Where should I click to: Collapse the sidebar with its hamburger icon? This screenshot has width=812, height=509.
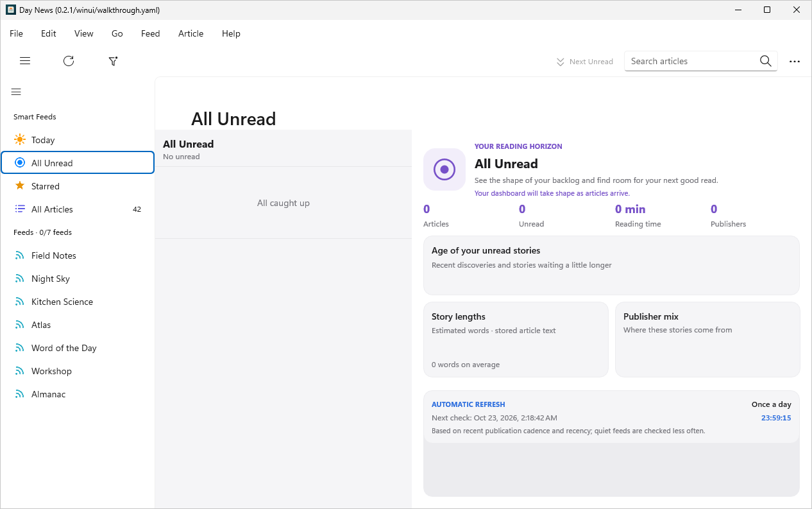tap(16, 92)
